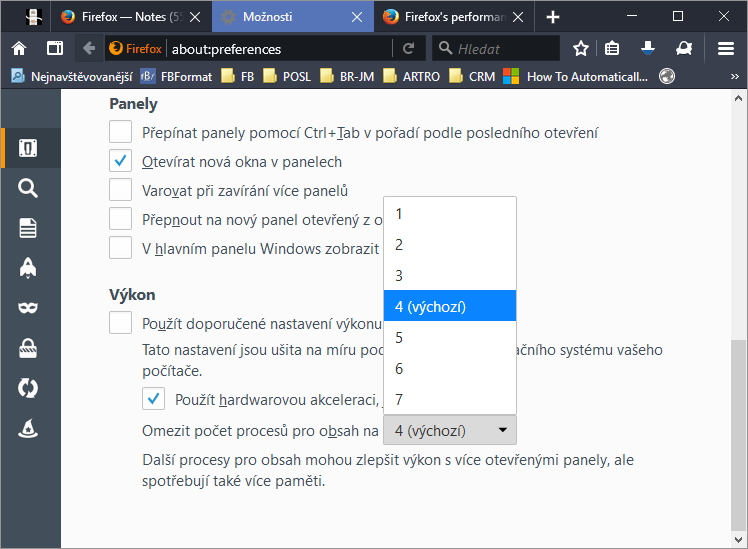
Task: Switch to the "Firefox's performance" tab
Action: [450, 17]
